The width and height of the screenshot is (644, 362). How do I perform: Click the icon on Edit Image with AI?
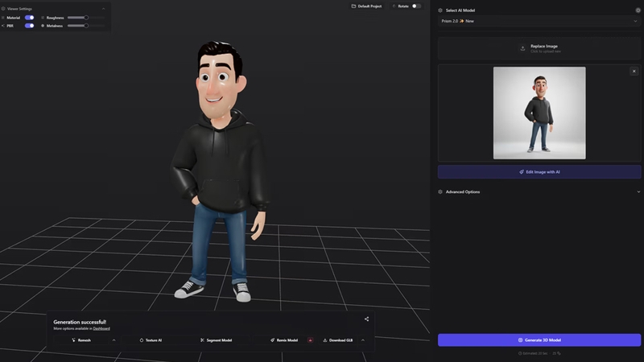pyautogui.click(x=522, y=172)
